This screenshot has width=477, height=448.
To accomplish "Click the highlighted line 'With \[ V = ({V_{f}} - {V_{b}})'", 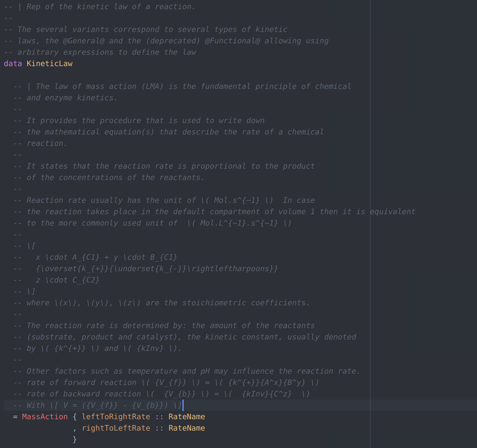I will [104, 405].
